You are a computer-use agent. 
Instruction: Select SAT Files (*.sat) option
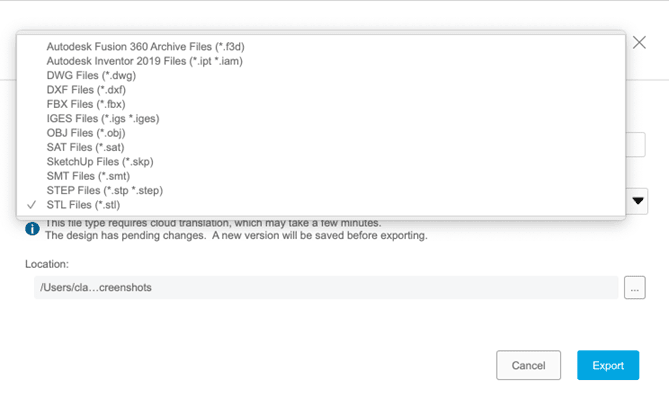(85, 147)
